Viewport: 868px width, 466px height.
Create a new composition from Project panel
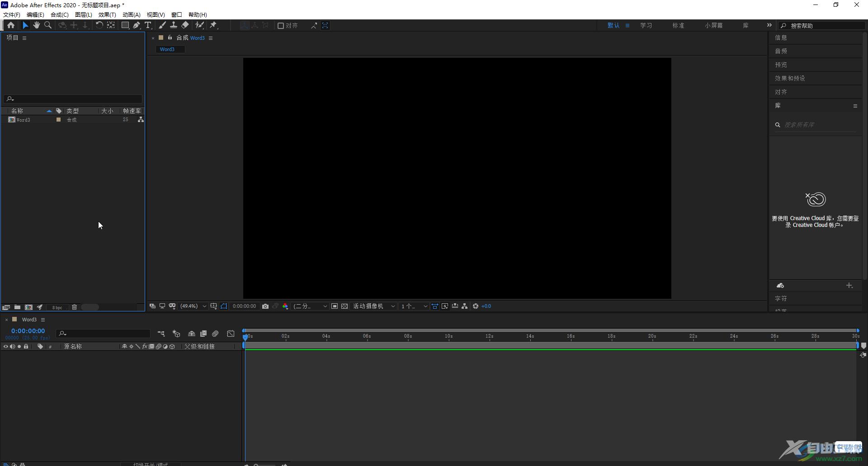28,307
